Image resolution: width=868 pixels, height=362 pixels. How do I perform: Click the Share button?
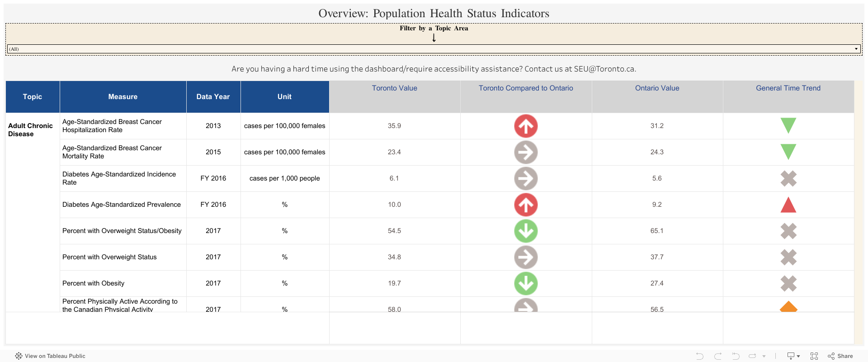(x=840, y=356)
